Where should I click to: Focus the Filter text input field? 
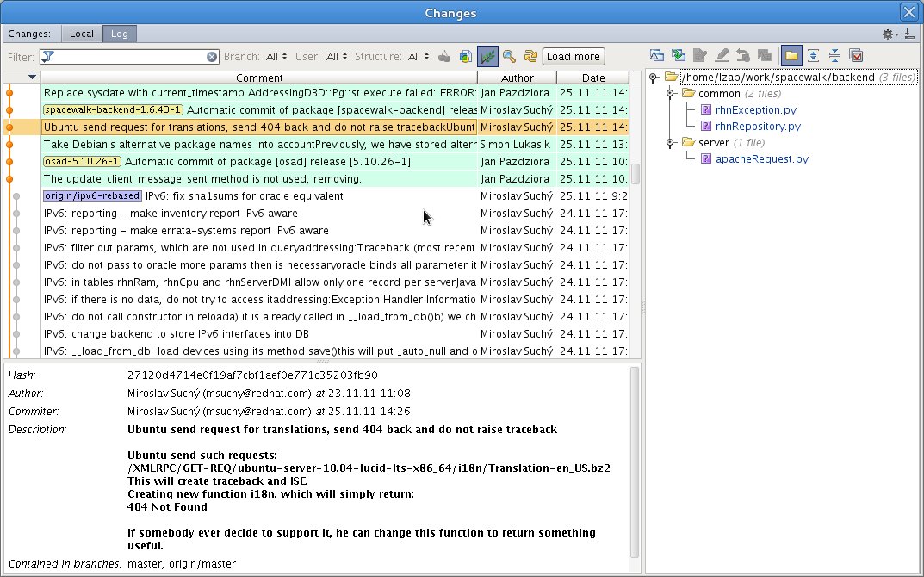[129, 57]
